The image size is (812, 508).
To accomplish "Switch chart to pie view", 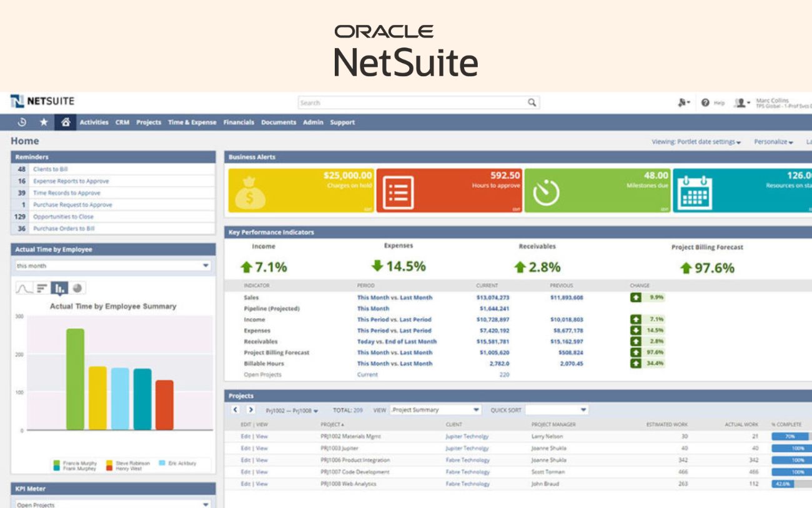I will [x=77, y=288].
